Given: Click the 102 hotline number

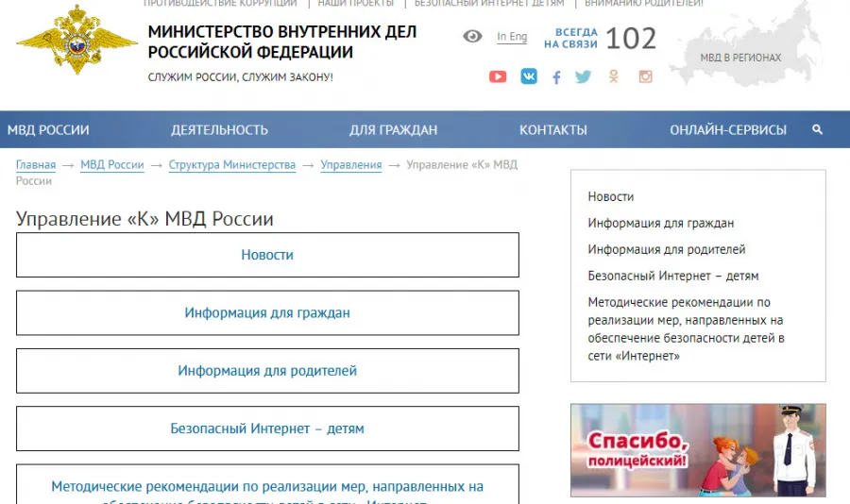Looking at the screenshot, I should tap(631, 39).
